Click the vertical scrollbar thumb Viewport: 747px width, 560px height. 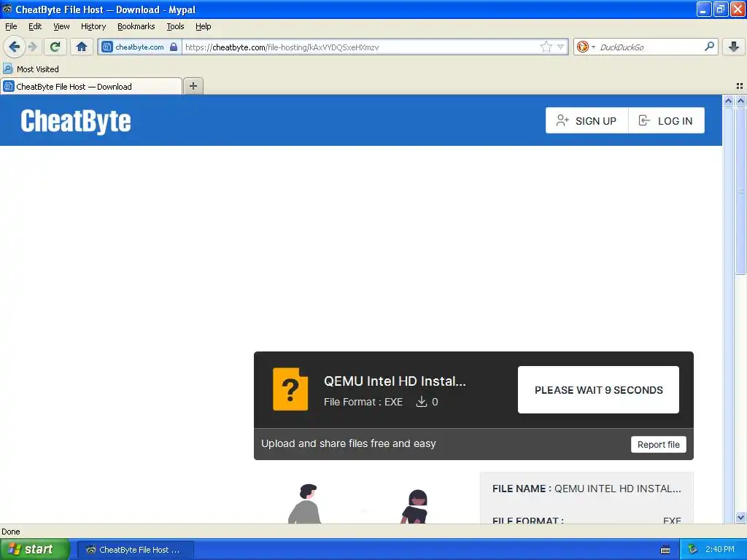pos(740,190)
